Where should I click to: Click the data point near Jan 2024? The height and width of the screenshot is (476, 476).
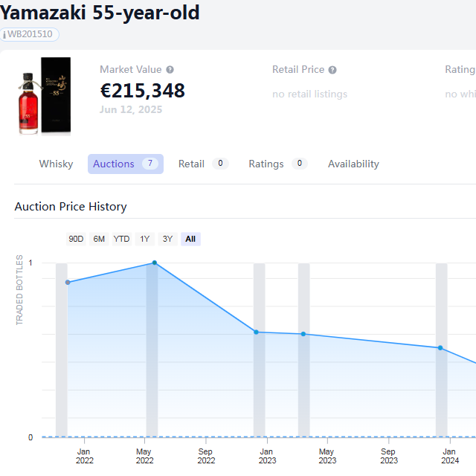pos(440,348)
